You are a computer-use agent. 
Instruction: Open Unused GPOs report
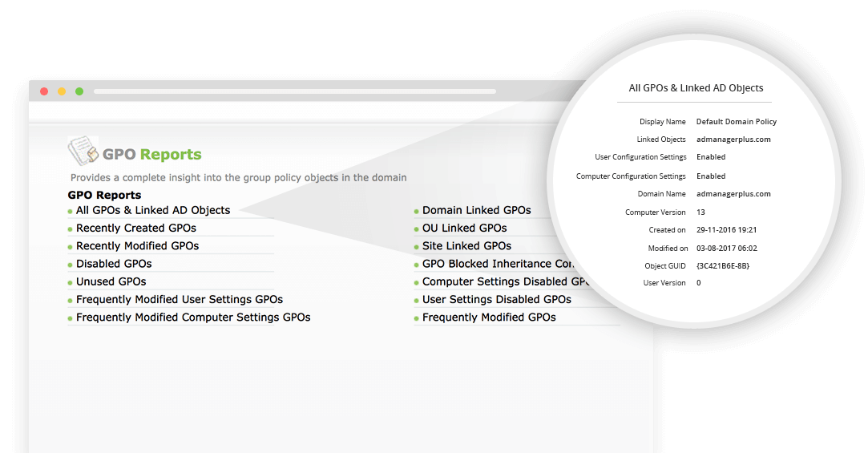point(111,281)
